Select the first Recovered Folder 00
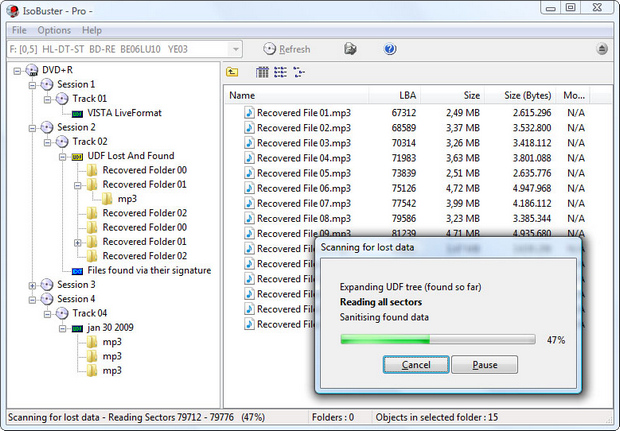 click(144, 170)
